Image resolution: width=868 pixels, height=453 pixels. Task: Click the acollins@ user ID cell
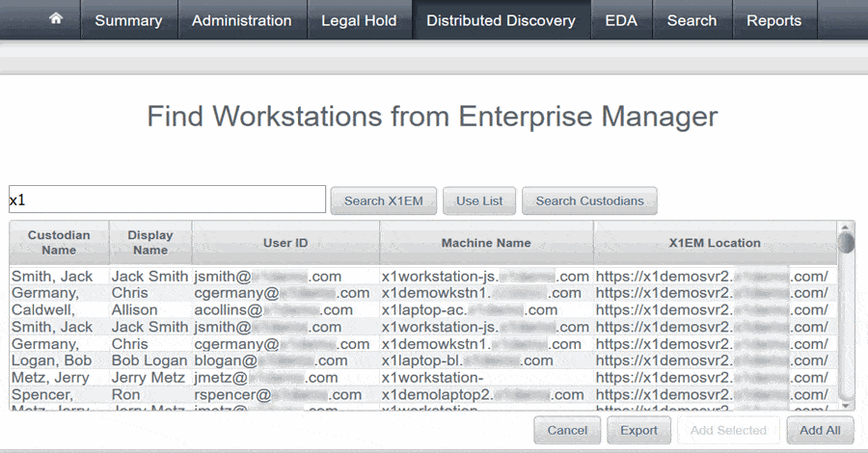point(285,309)
